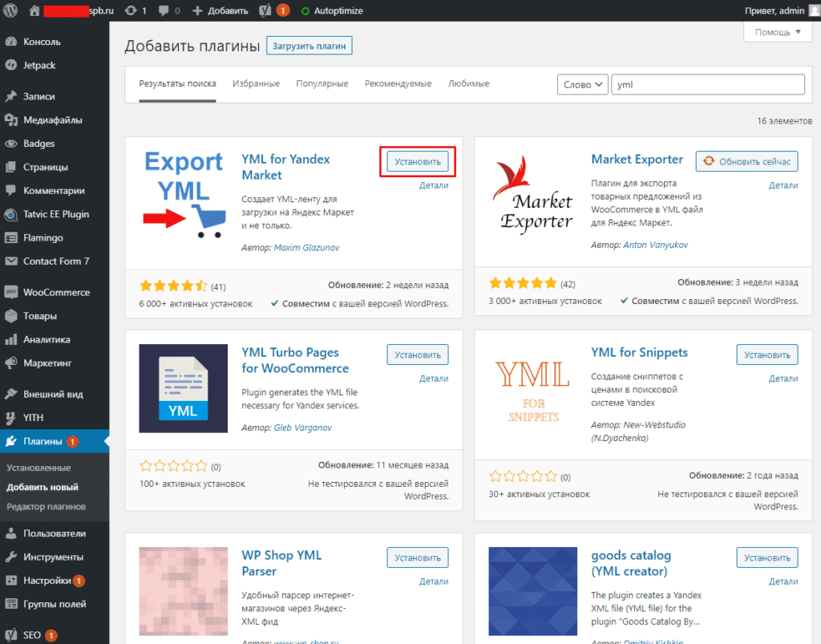Switch to Результаты поиска tab
The height and width of the screenshot is (644, 821).
pyautogui.click(x=177, y=83)
